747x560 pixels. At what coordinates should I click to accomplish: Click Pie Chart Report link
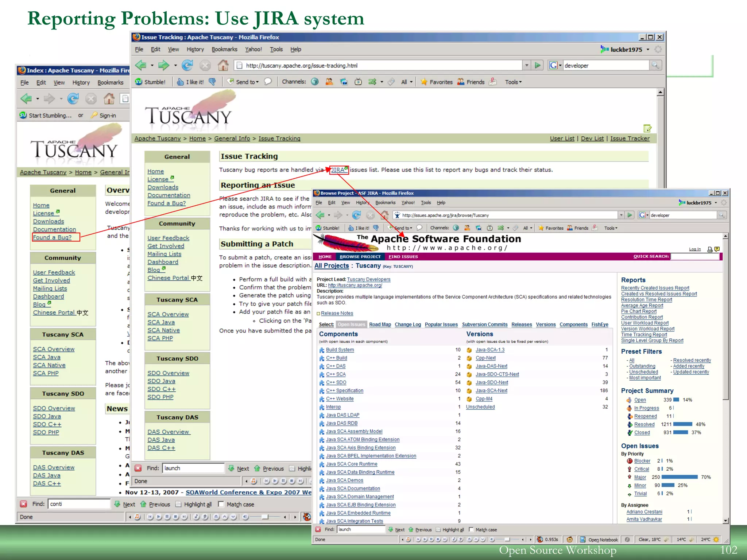pyautogui.click(x=639, y=311)
